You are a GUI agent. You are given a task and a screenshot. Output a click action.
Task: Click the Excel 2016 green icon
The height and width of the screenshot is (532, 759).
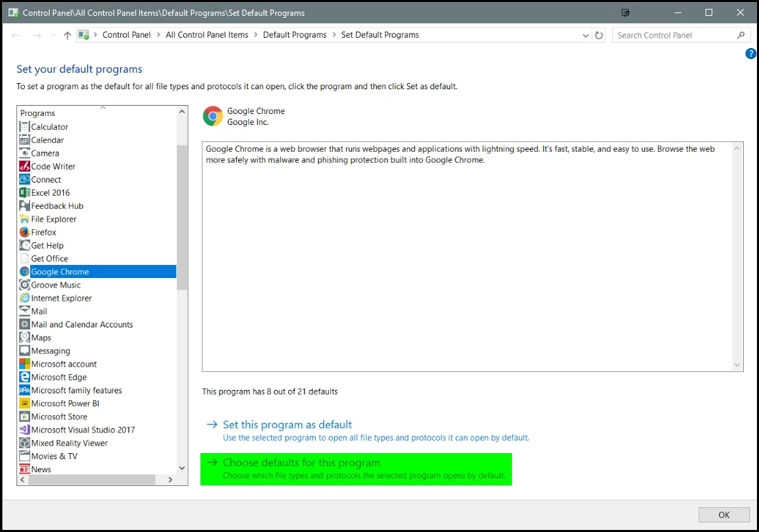[25, 192]
